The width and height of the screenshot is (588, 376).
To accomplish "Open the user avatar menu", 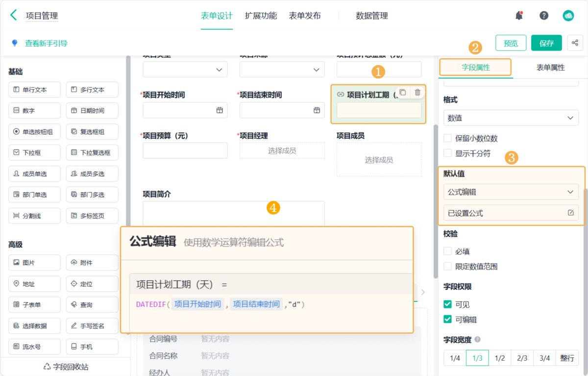I will point(568,15).
